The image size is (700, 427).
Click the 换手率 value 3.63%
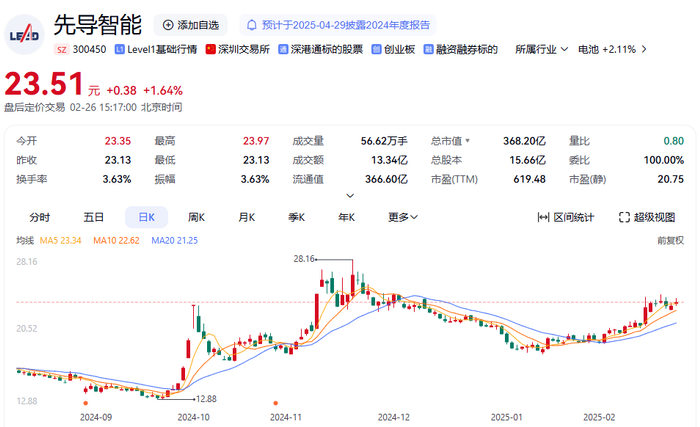coord(117,180)
